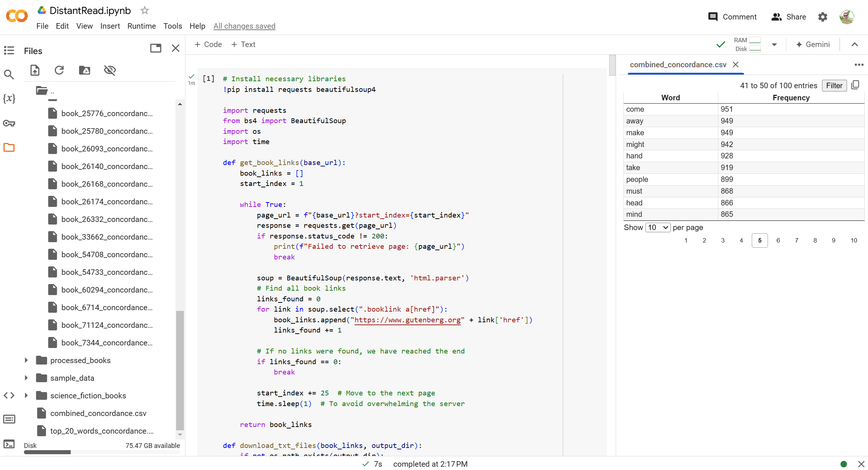
Task: Collapse the header with chevron up
Action: (x=855, y=44)
